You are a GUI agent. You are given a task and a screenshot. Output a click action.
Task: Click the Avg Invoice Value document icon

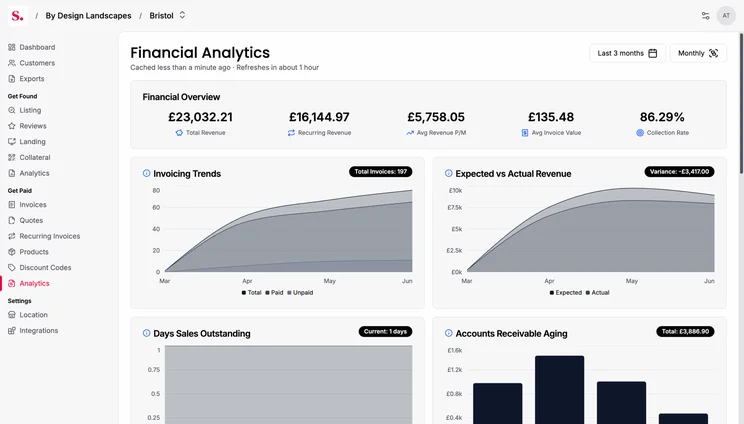[525, 133]
